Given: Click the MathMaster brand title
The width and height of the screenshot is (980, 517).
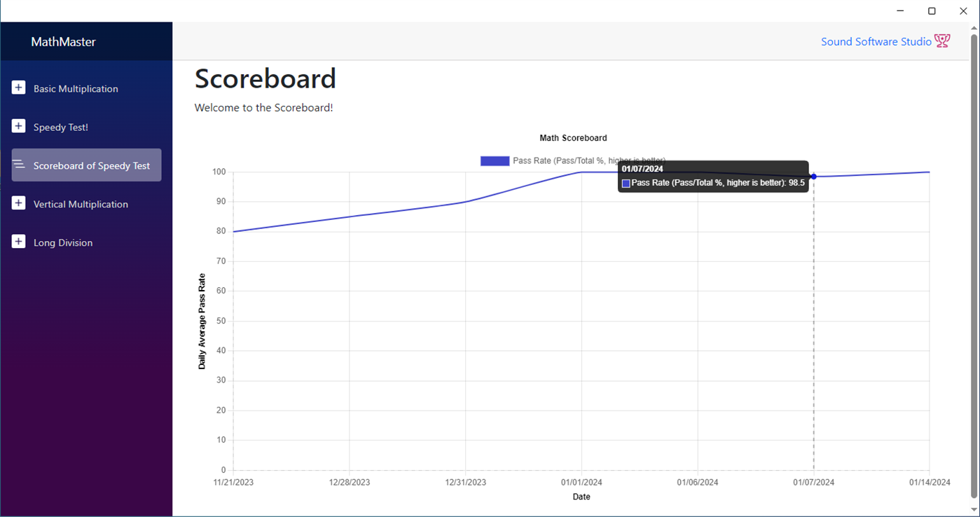Looking at the screenshot, I should (x=63, y=42).
